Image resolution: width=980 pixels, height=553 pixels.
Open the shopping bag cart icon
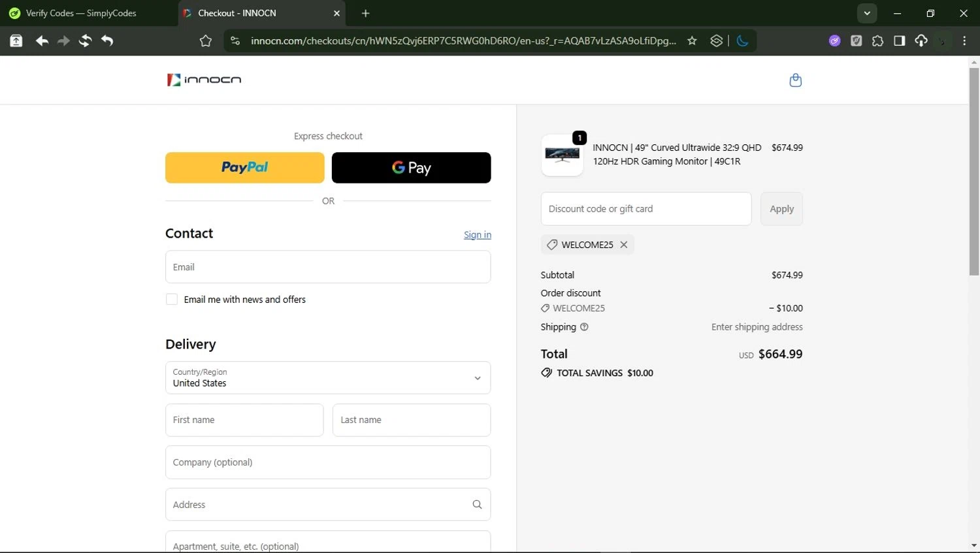coord(795,80)
